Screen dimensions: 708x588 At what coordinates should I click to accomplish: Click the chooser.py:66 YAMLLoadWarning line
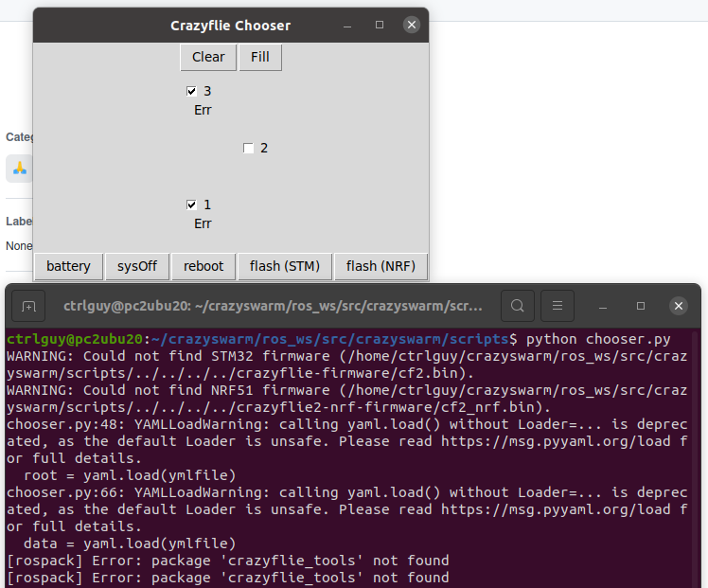[346, 509]
